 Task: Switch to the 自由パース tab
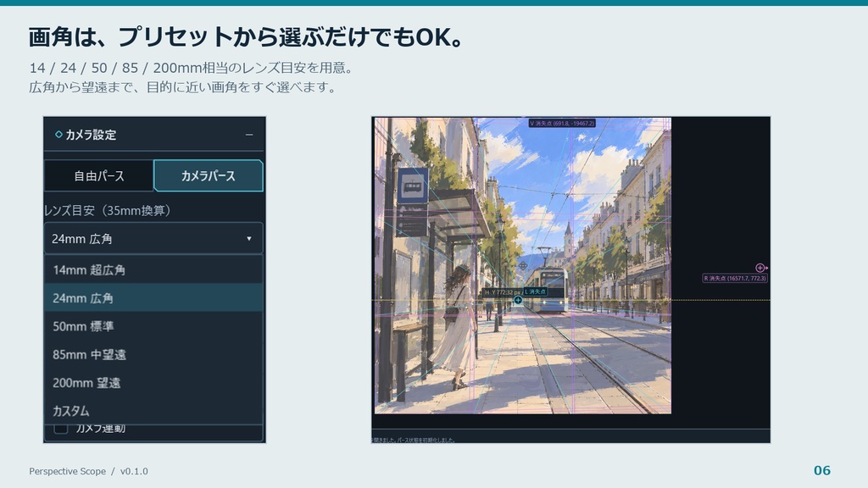99,176
